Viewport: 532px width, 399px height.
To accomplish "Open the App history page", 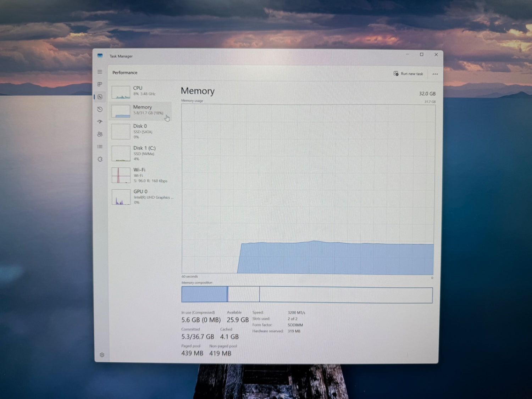I will click(100, 110).
